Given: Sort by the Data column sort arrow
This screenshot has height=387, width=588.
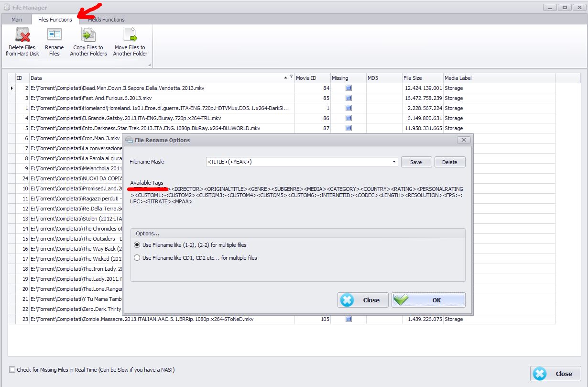Looking at the screenshot, I should (x=285, y=77).
